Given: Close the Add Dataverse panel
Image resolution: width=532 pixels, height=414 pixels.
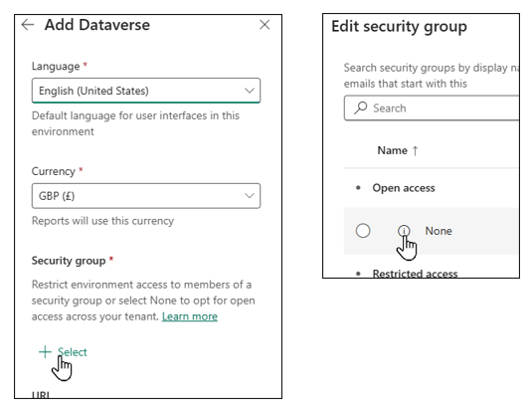Looking at the screenshot, I should (265, 25).
